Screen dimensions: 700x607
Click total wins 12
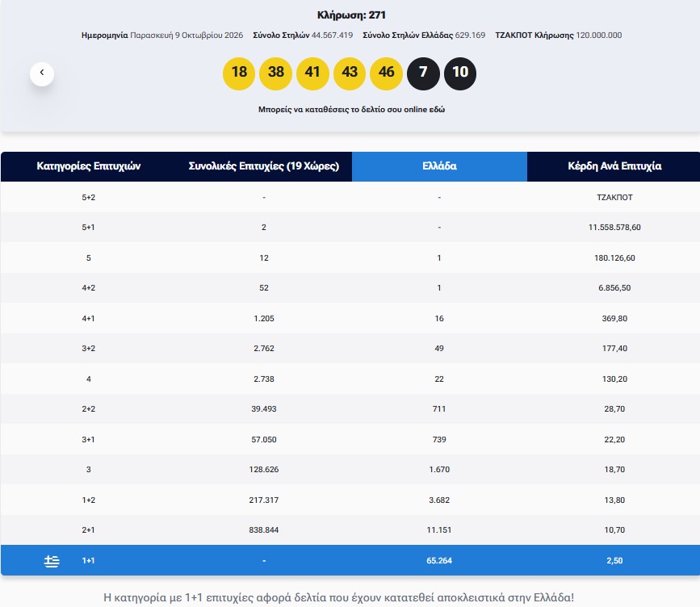pos(264,258)
